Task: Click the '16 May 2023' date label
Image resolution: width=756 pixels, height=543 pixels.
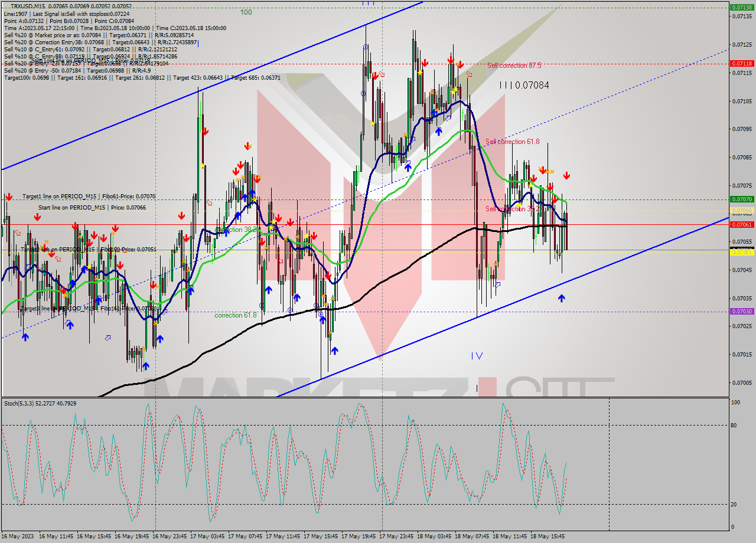Action: point(19,537)
